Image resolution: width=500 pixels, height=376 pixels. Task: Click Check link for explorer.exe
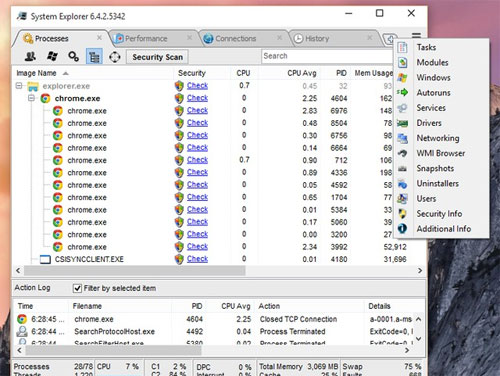click(197, 86)
